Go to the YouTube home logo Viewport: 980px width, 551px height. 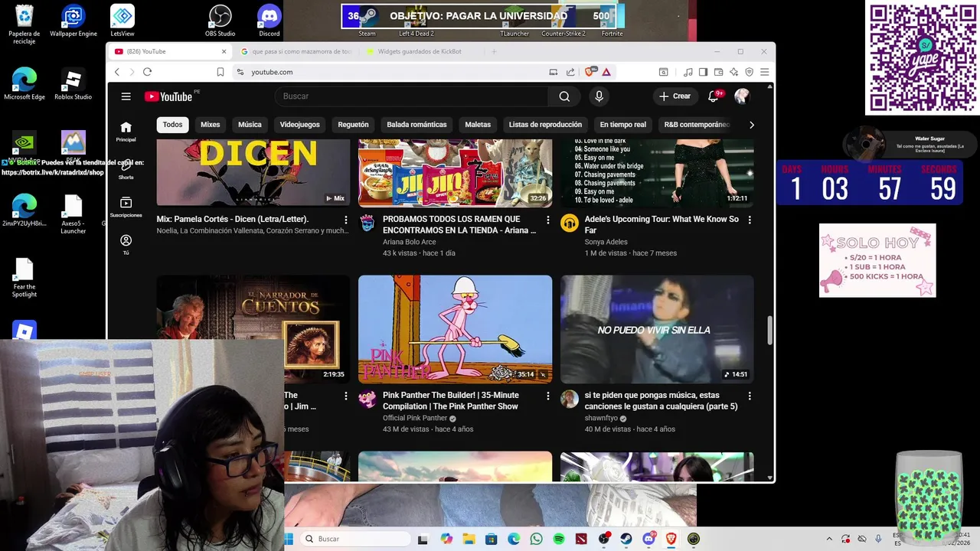(x=168, y=96)
